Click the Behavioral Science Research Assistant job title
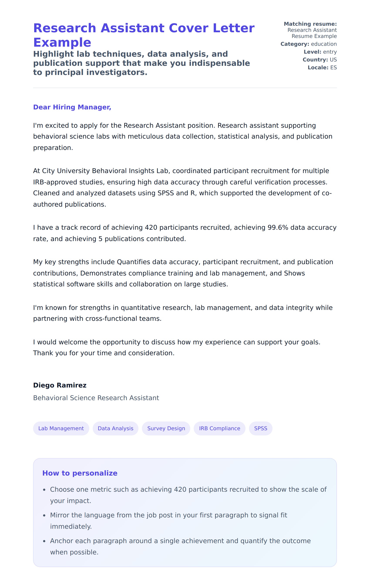 point(96,398)
